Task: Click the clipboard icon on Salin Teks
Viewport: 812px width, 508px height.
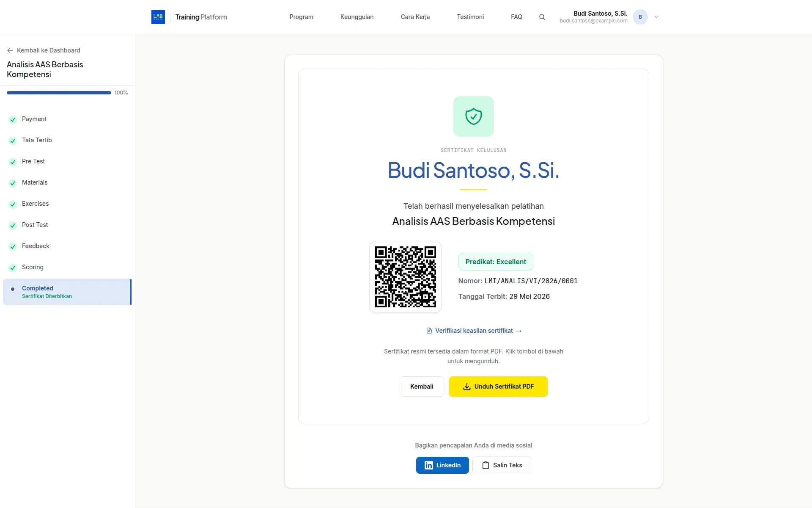Action: 486,465
